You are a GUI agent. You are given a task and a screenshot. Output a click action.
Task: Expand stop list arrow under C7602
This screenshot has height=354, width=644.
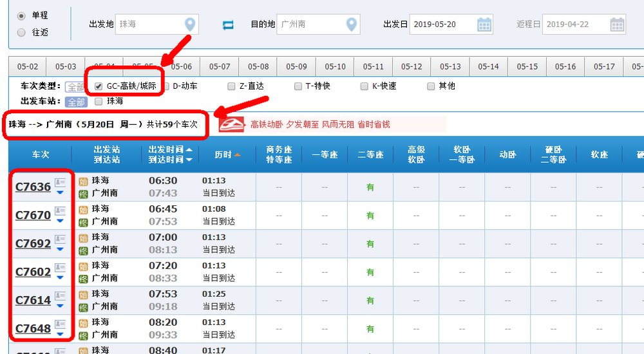[x=61, y=277]
